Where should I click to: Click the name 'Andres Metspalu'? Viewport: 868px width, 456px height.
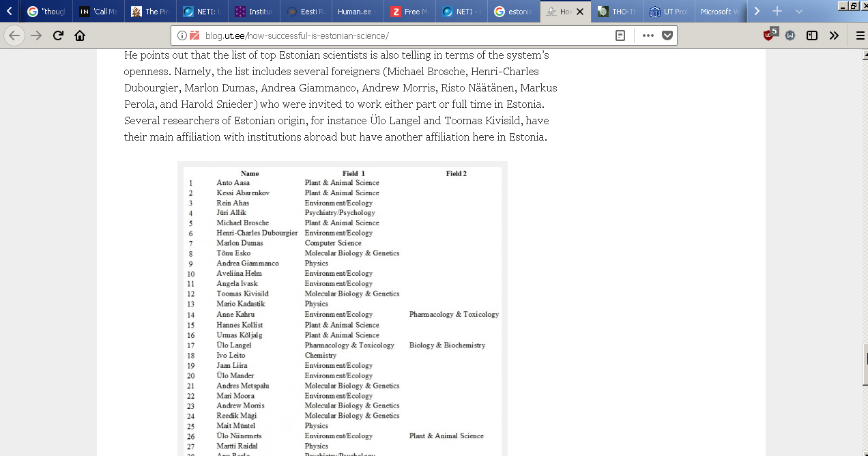tap(243, 386)
